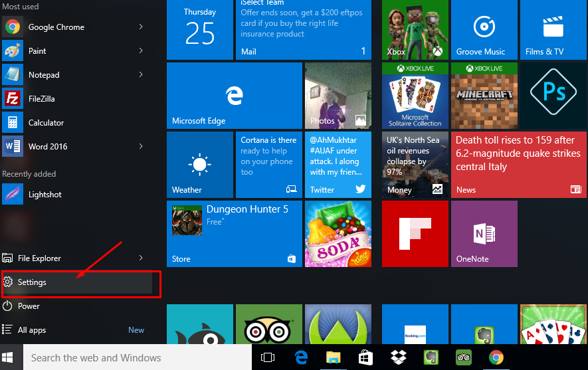Image resolution: width=588 pixels, height=370 pixels.
Task: Expand File Explorer jump list arrow
Action: (x=141, y=258)
